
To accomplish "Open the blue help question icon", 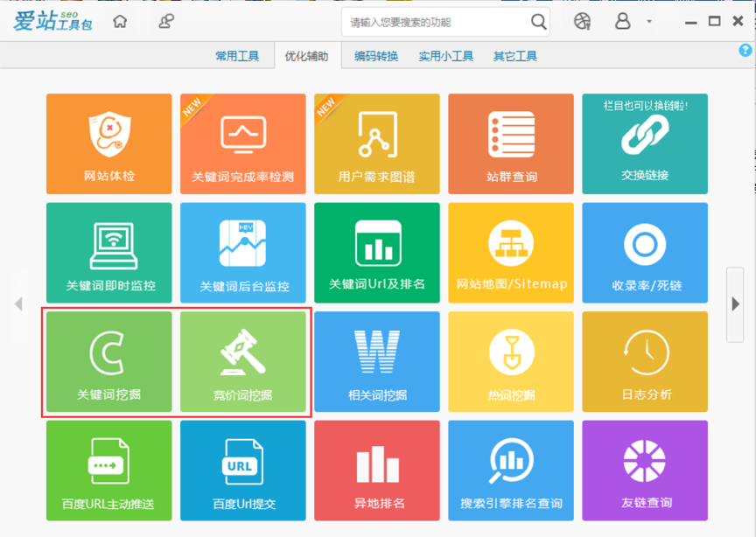I will [x=745, y=50].
